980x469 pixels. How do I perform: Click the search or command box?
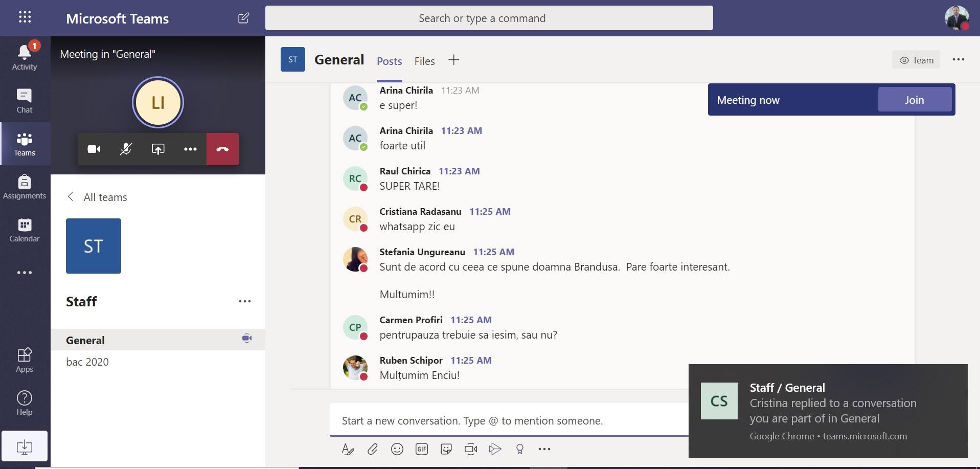point(489,18)
